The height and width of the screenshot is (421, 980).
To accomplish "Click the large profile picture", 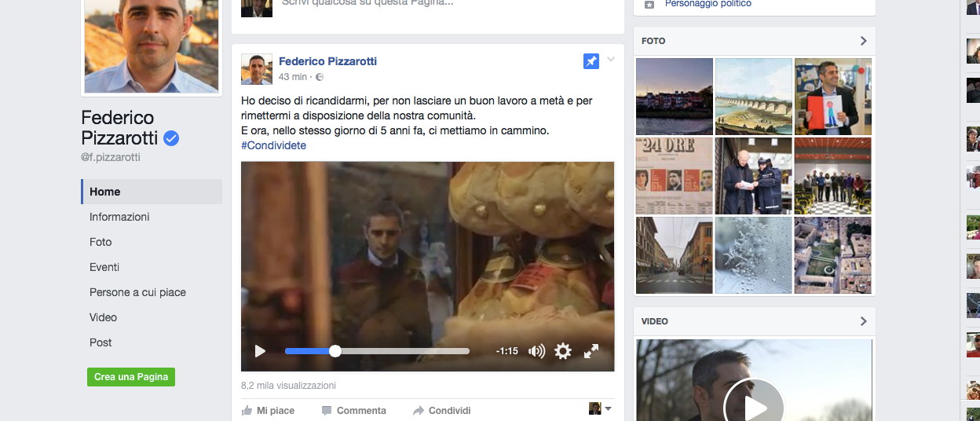I will point(152,45).
